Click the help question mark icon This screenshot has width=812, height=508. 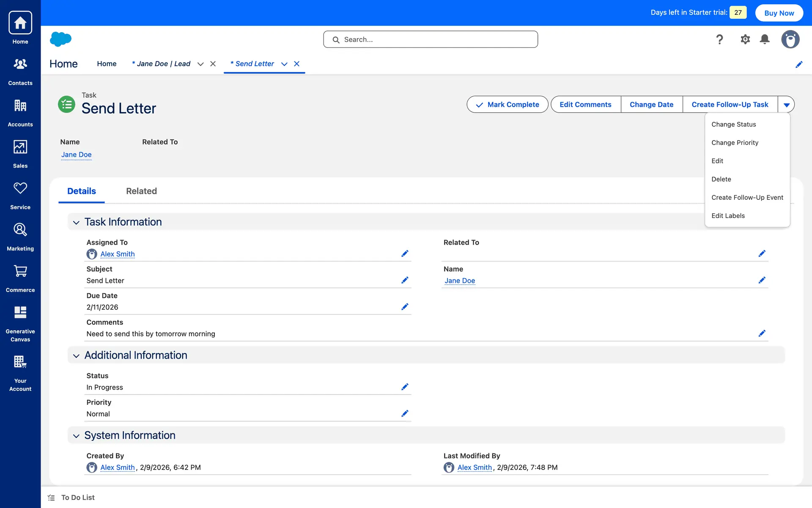719,39
